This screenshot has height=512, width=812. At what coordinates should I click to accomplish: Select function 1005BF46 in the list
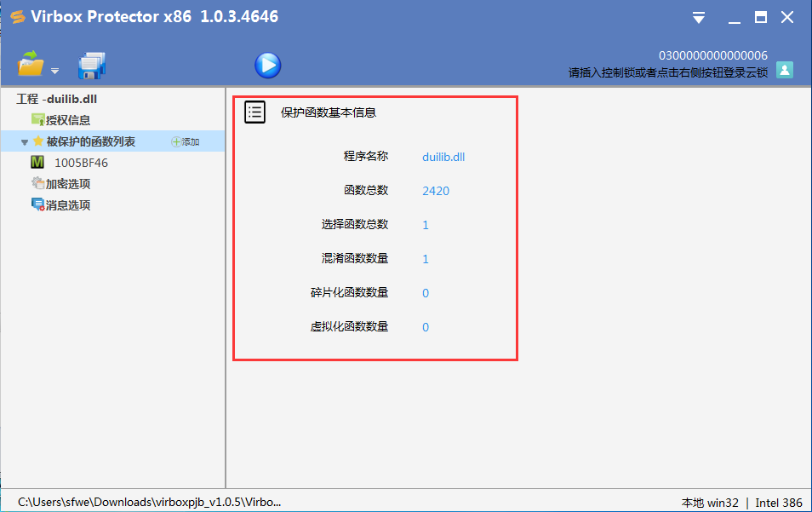click(x=82, y=163)
